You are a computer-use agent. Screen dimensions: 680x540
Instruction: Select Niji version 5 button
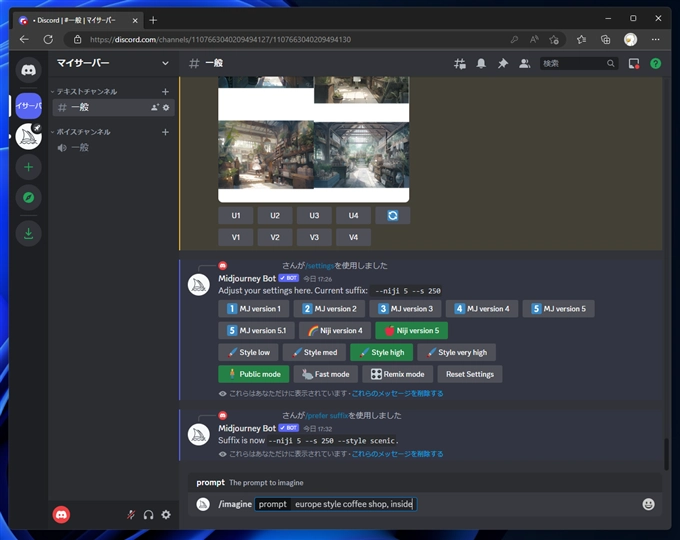point(412,331)
